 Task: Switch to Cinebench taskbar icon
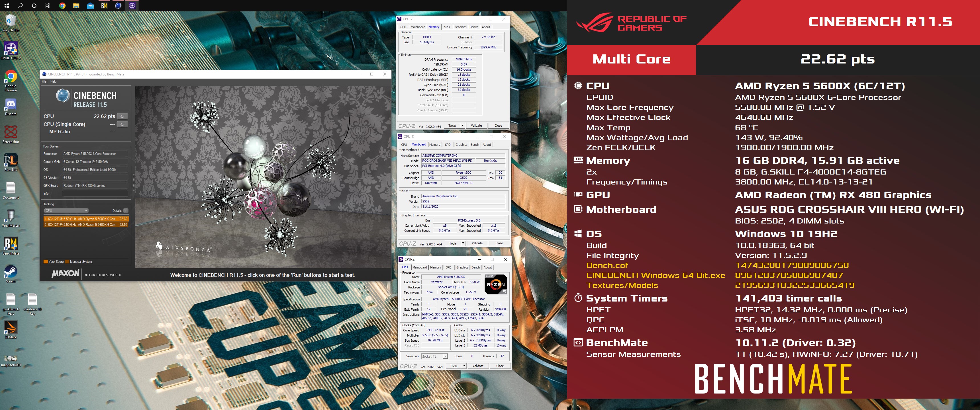(118, 6)
